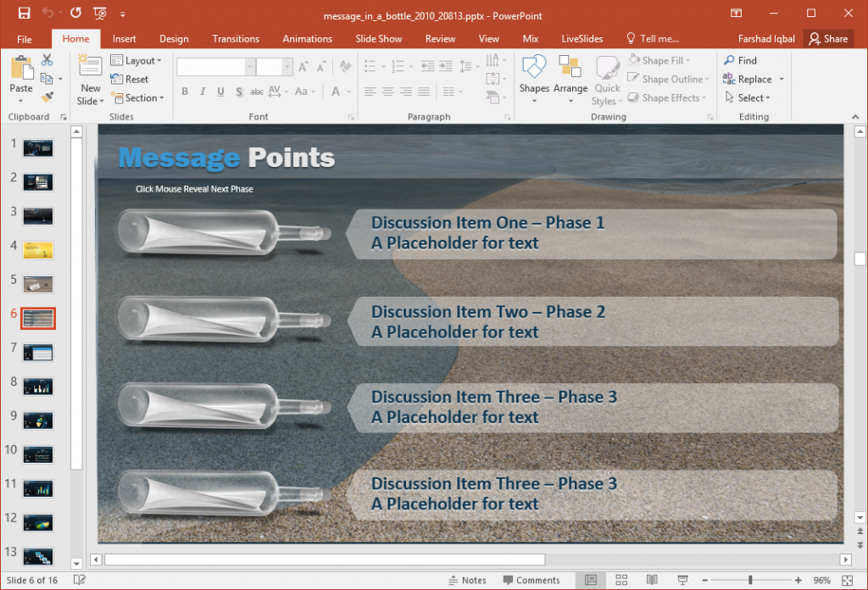Select slide 4 thumbnail with yellow background
The image size is (868, 590).
(38, 250)
